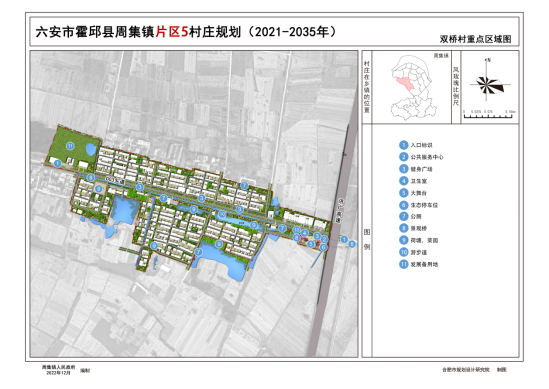Click legend icon 1 for 入口标识
Screen dimensions: 549x389
404,145
